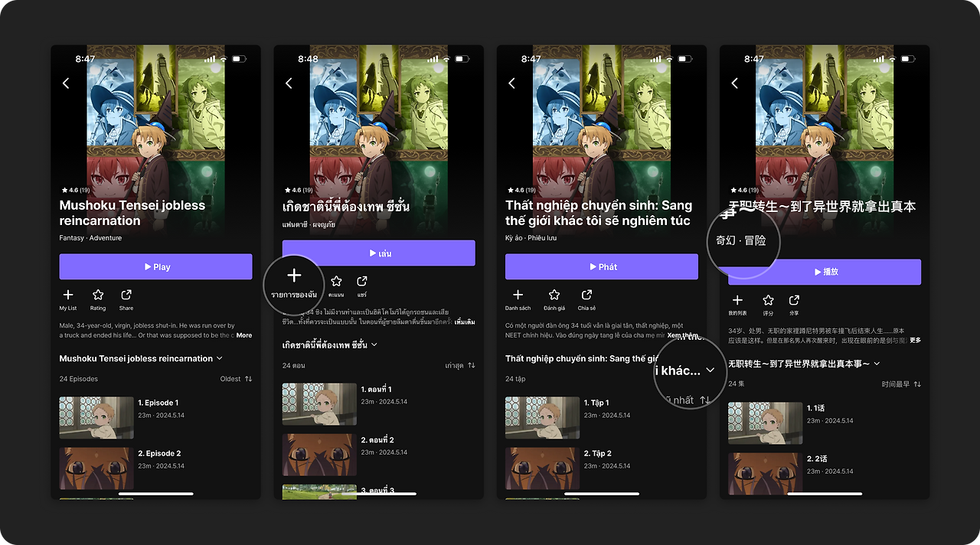This screenshot has height=545, width=980.
Task: Open Episode 1 thumbnail on English screen
Action: (96, 417)
